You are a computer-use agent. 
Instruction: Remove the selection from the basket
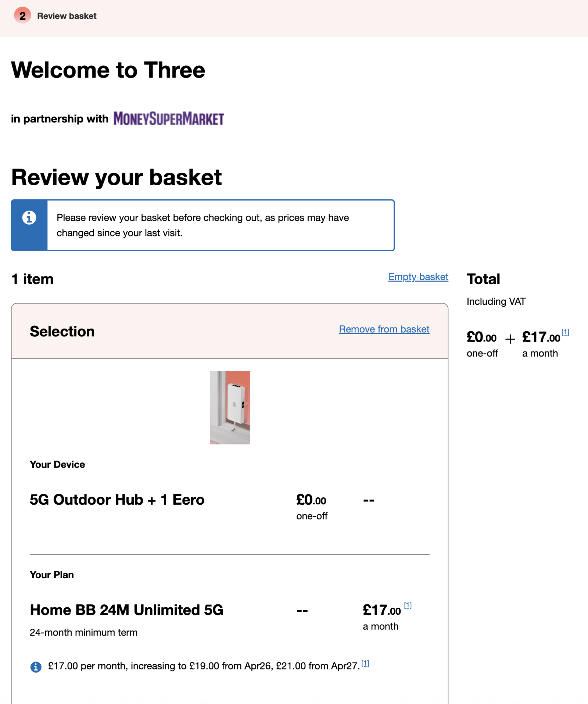pyautogui.click(x=384, y=329)
